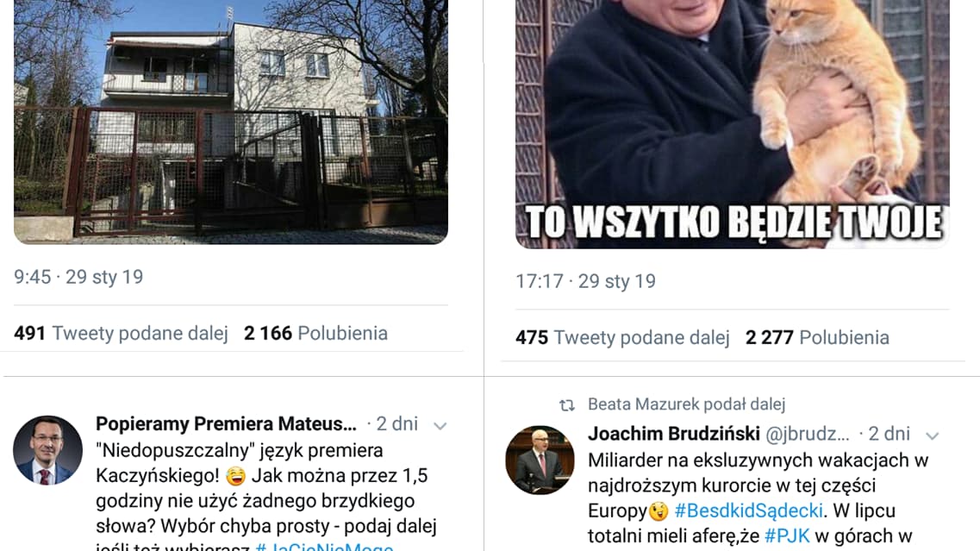This screenshot has width=980, height=551.
Task: Open the cat meme image
Action: coord(732,124)
